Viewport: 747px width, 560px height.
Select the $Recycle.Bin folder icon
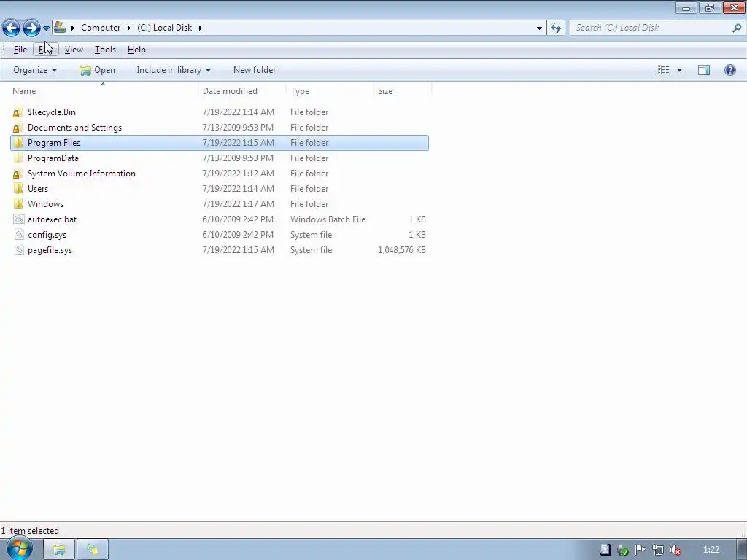(x=18, y=112)
